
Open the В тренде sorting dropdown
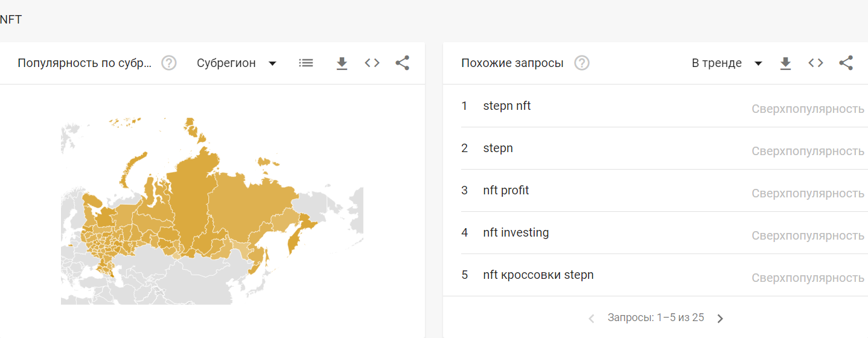tap(727, 63)
